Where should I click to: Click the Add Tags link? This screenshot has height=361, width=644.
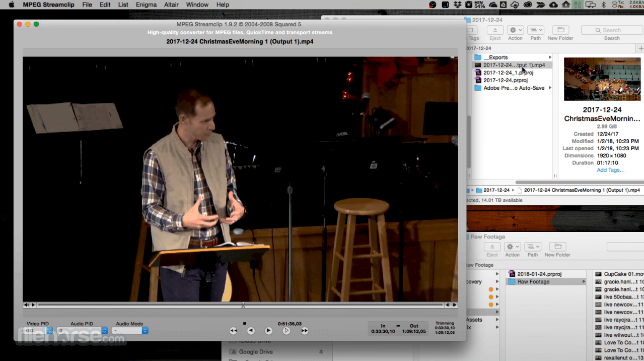click(x=610, y=170)
